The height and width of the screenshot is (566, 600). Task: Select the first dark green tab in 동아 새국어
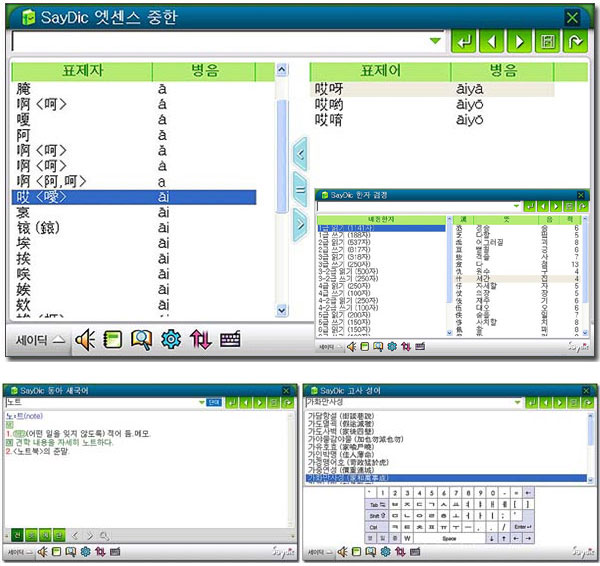(x=17, y=535)
